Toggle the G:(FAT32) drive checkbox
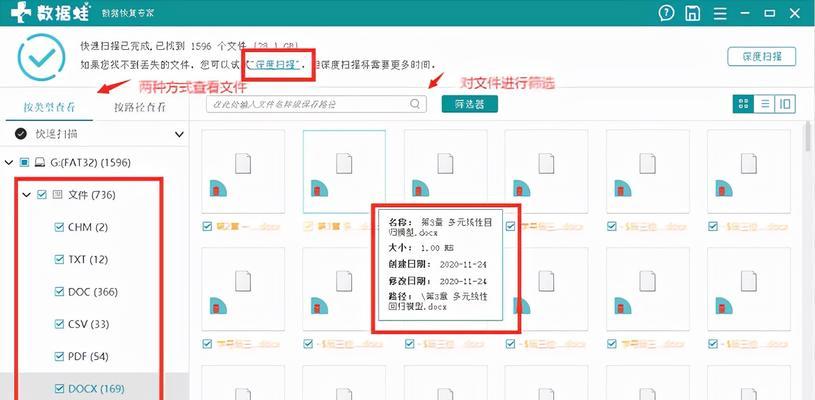The image size is (815, 400). click(24, 163)
